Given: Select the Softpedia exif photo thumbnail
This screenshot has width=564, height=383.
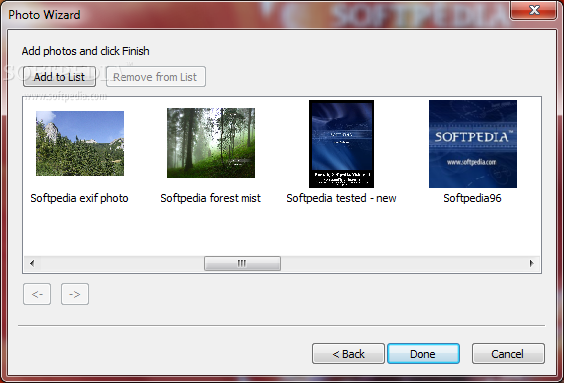Looking at the screenshot, I should point(80,143).
